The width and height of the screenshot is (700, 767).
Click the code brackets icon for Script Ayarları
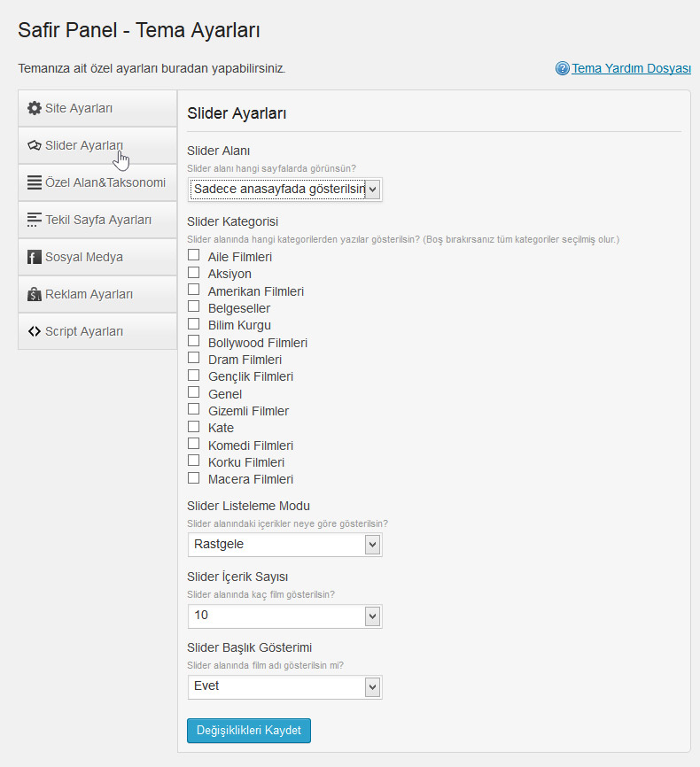tap(35, 331)
